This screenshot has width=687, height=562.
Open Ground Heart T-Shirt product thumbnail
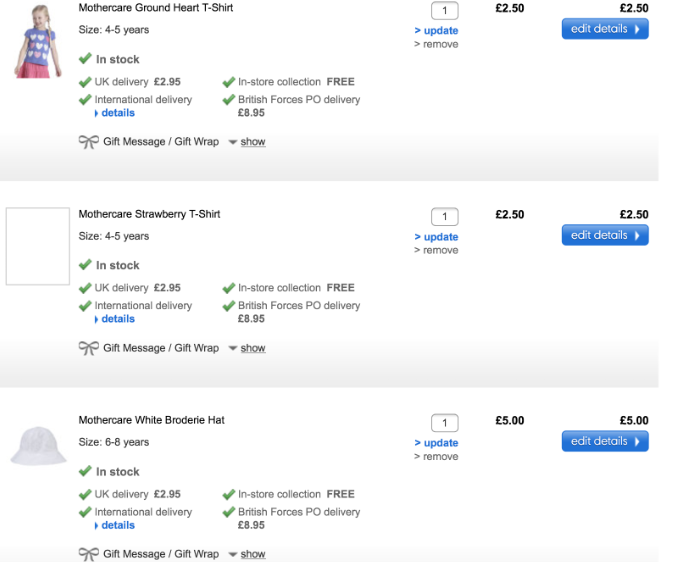coord(38,40)
